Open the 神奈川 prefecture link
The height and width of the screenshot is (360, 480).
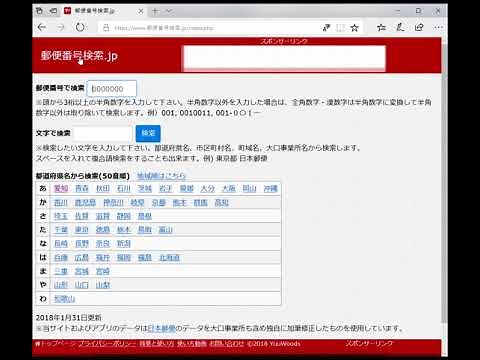coord(113,203)
